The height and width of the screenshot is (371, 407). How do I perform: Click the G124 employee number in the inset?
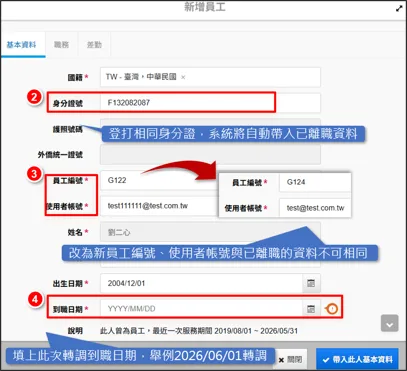click(x=296, y=182)
